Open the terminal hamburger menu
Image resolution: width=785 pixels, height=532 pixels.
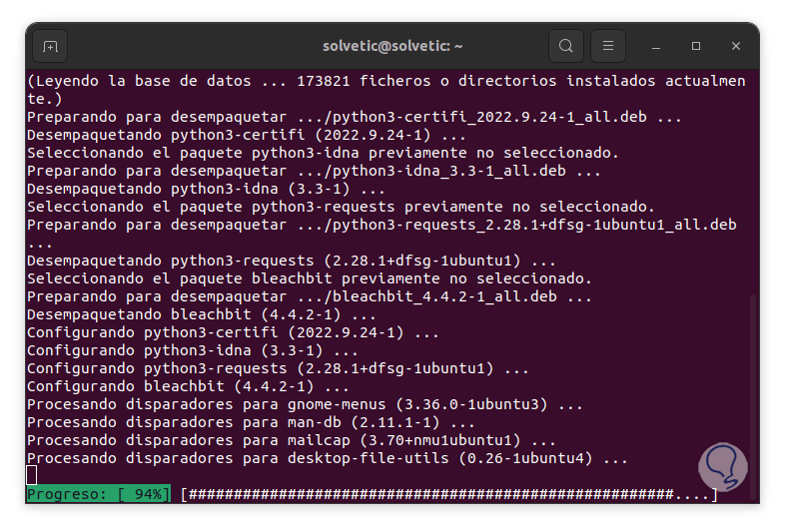(607, 46)
